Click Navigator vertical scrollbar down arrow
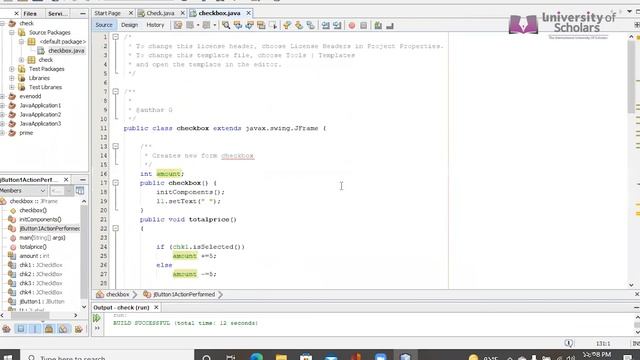 pos(84,307)
